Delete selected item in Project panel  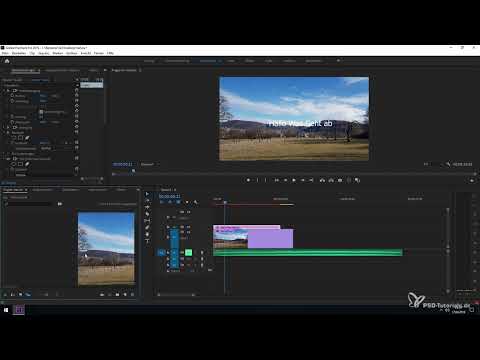click(133, 294)
